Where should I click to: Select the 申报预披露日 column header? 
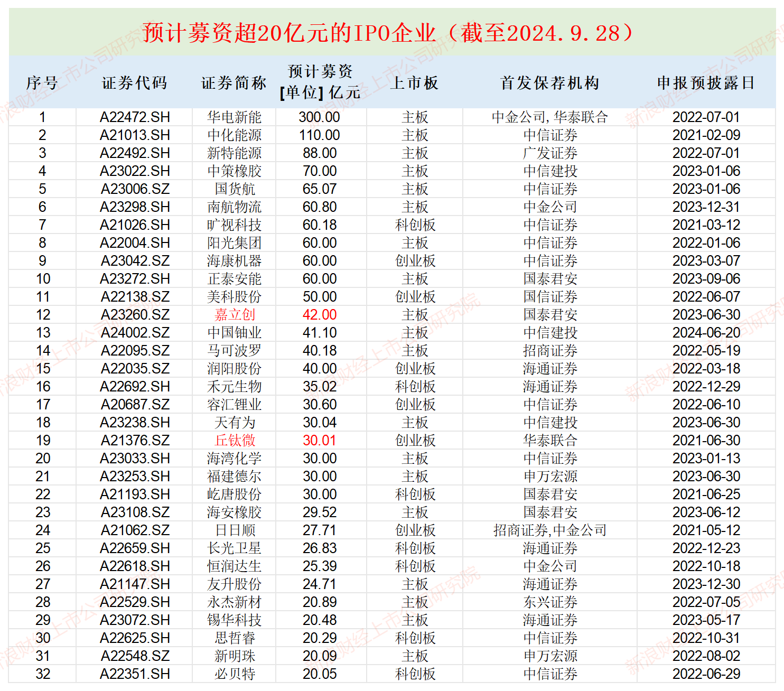pos(706,83)
